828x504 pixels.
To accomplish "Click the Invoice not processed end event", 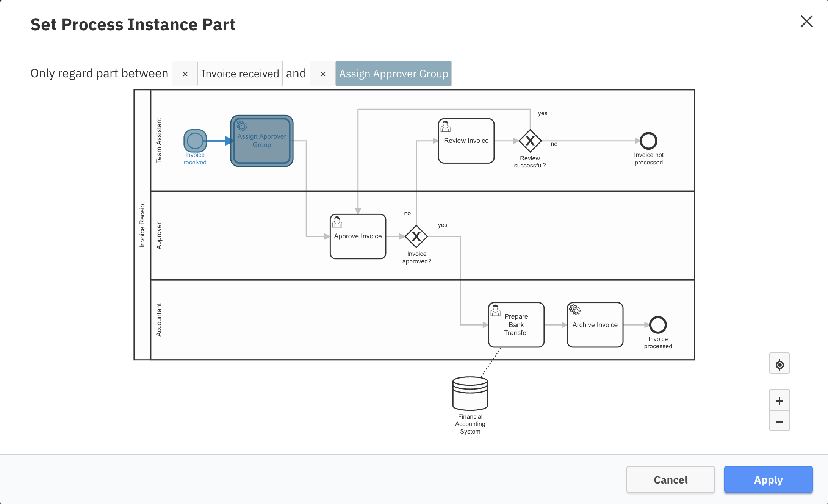I will [648, 141].
